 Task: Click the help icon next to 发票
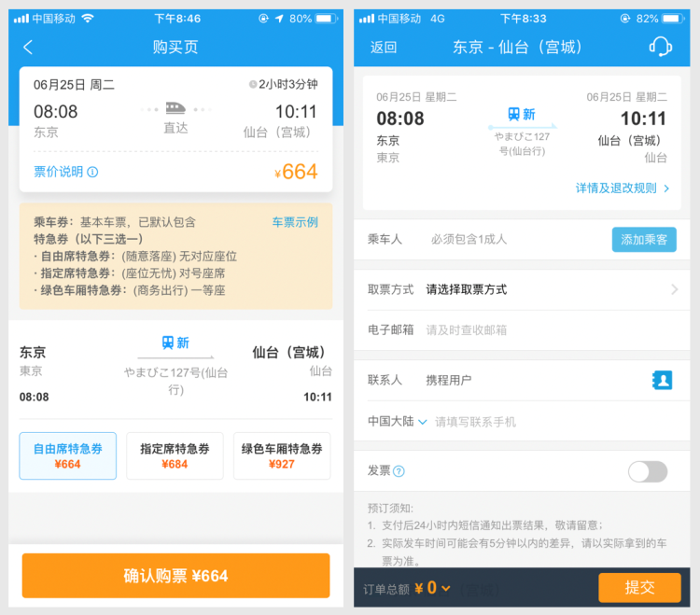pyautogui.click(x=399, y=471)
